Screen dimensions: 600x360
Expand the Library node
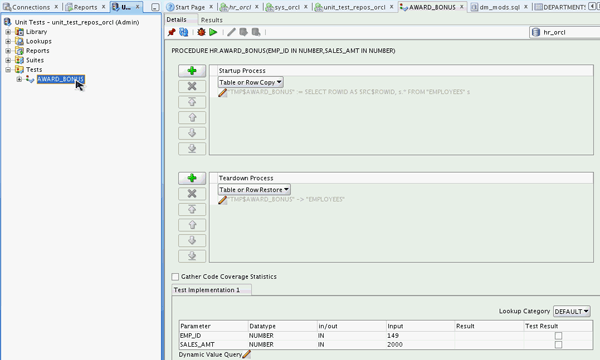tap(8, 32)
